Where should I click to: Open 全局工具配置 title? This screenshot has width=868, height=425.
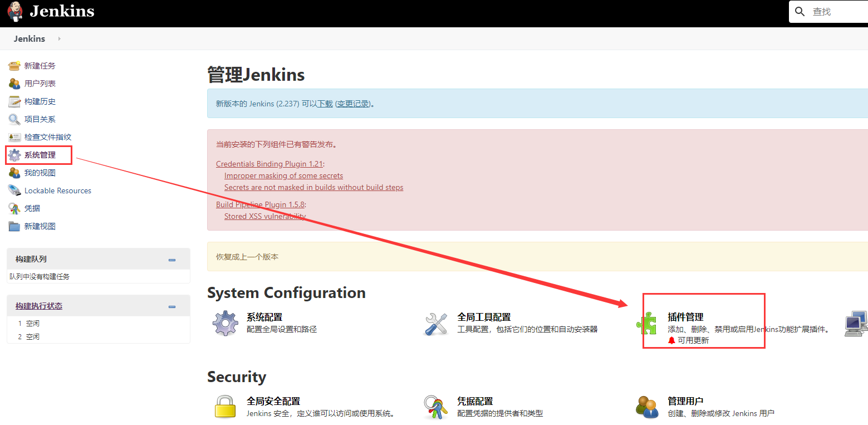[484, 317]
